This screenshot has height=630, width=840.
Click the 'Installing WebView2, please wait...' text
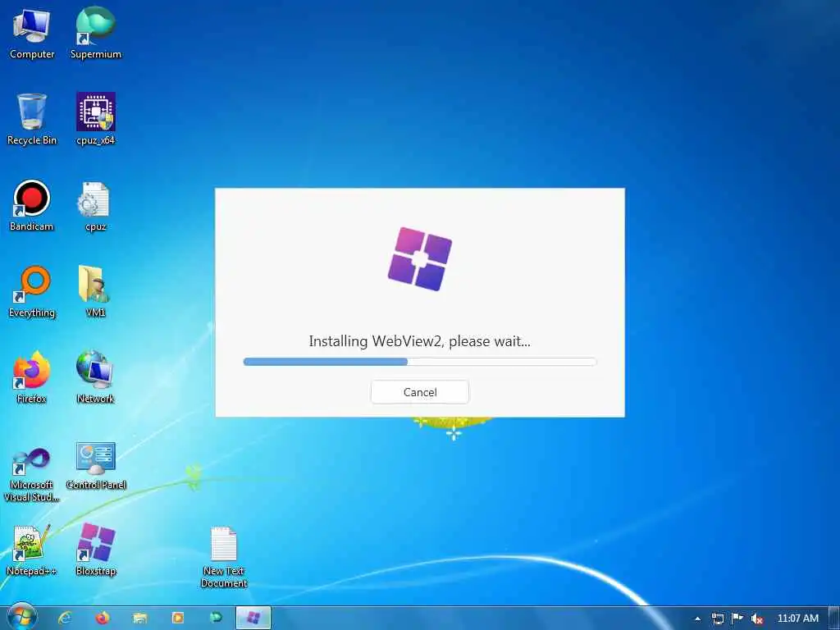pyautogui.click(x=419, y=341)
